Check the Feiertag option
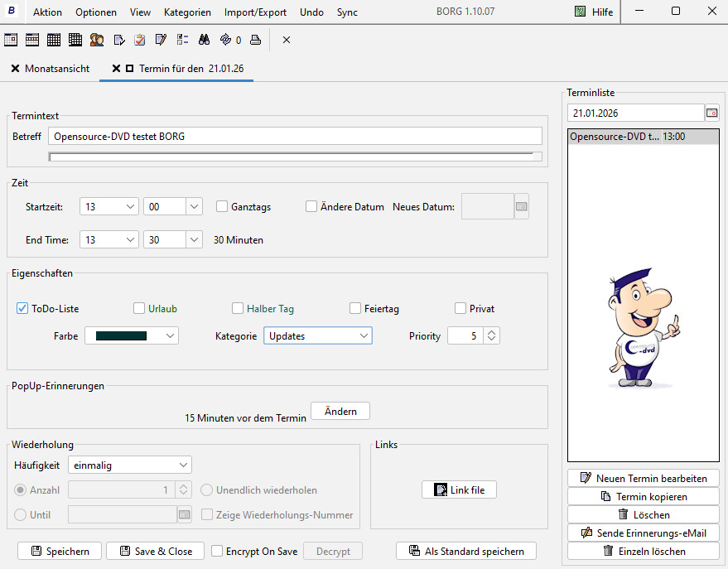Screen dimensions: 728x569 pos(355,308)
